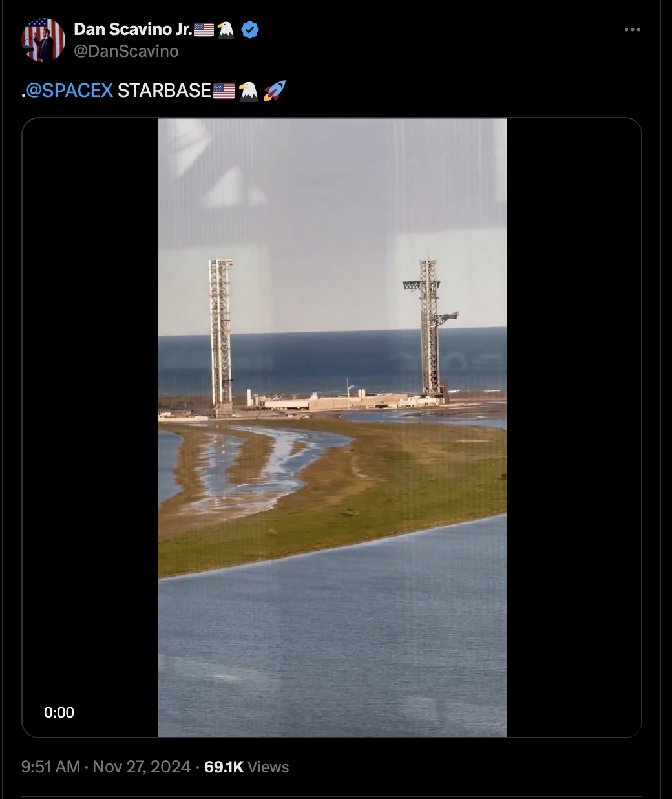Open the three-dot more options menu
The image size is (672, 799).
632,30
